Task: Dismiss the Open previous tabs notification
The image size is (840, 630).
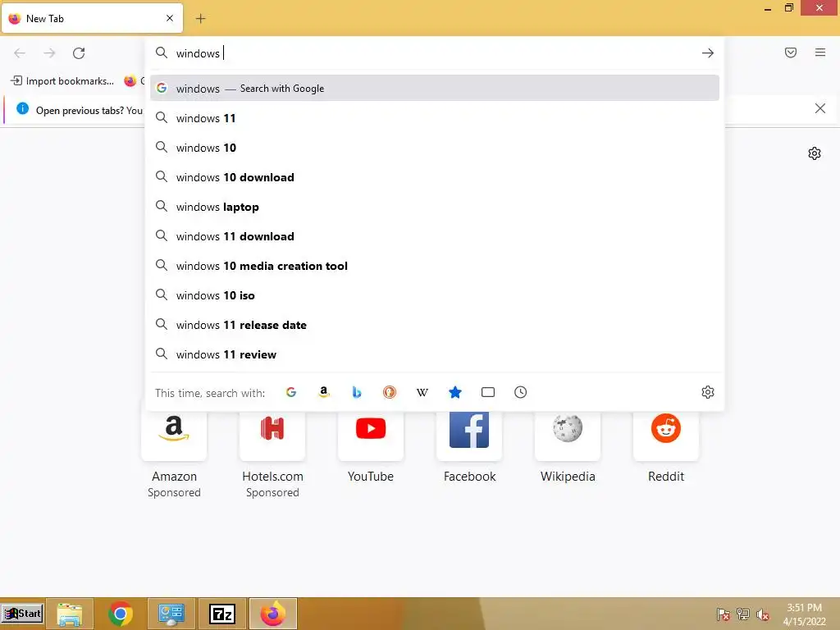Action: (x=820, y=109)
